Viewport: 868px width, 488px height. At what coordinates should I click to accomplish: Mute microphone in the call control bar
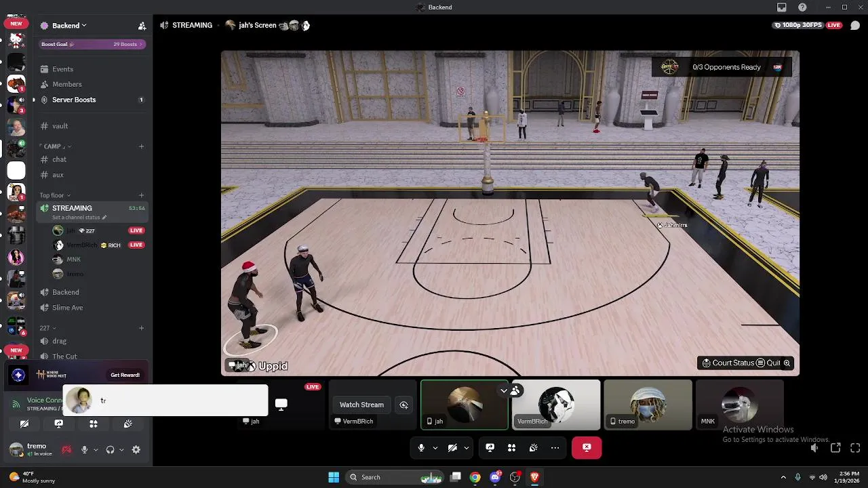(421, 447)
